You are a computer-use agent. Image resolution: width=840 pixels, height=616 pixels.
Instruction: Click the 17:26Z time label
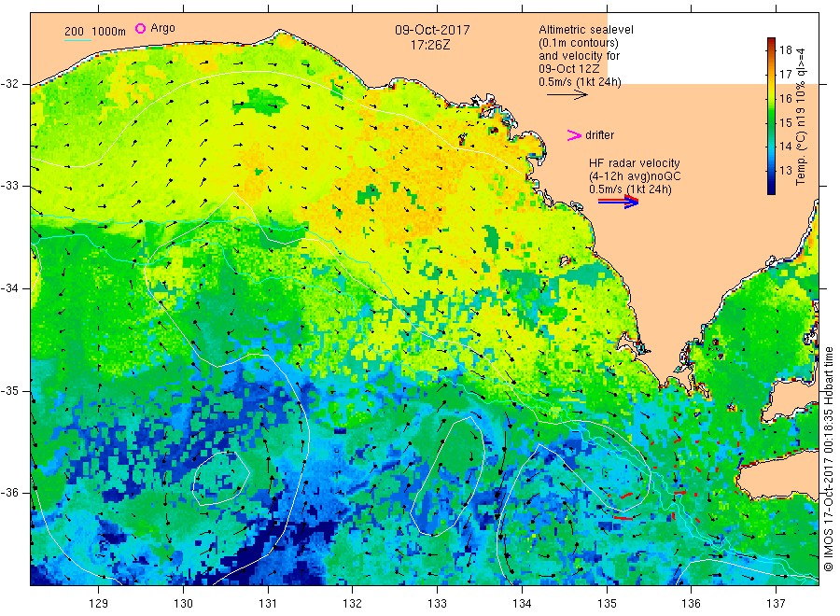pyautogui.click(x=430, y=46)
